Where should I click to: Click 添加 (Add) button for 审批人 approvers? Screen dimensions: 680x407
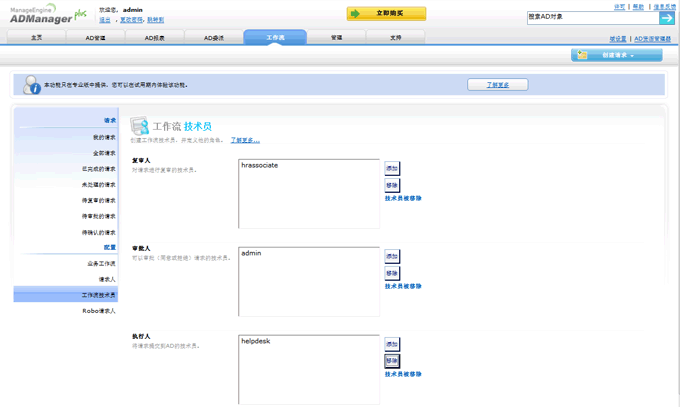[392, 256]
